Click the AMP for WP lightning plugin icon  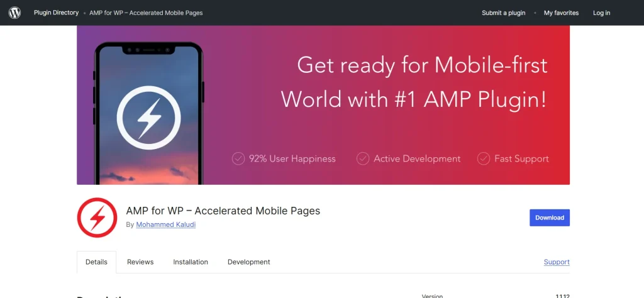click(x=97, y=218)
